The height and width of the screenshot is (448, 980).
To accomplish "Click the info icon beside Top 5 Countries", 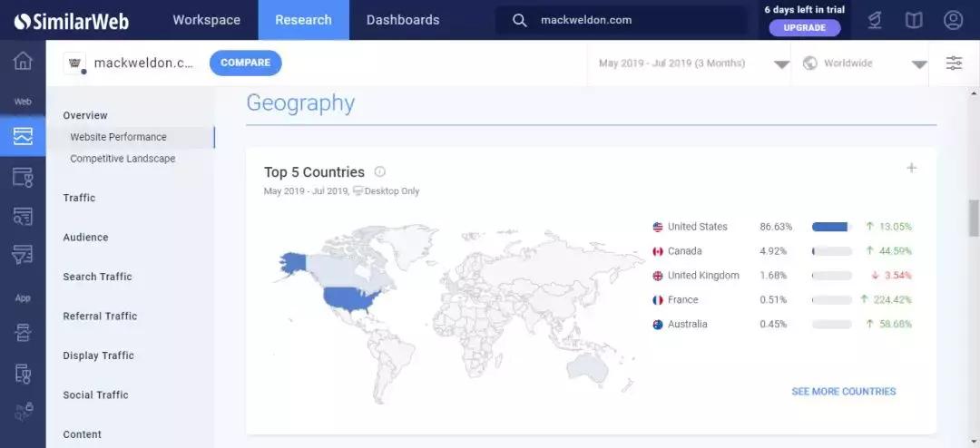I will pos(380,171).
